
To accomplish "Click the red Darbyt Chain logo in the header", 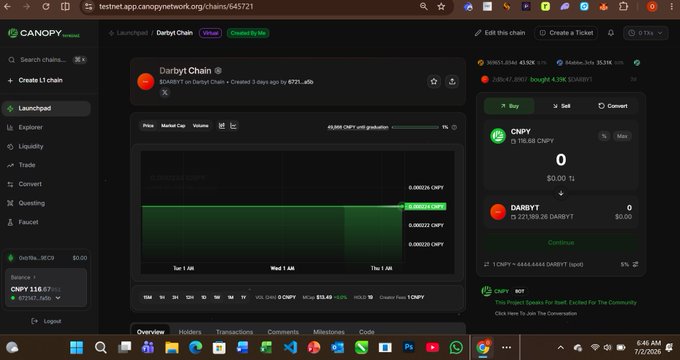I will [146, 82].
